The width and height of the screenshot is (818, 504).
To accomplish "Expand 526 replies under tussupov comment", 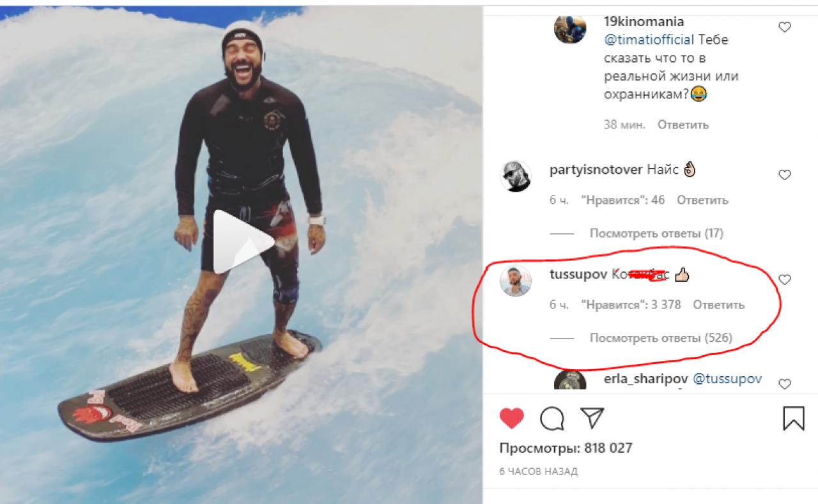I will click(x=661, y=338).
